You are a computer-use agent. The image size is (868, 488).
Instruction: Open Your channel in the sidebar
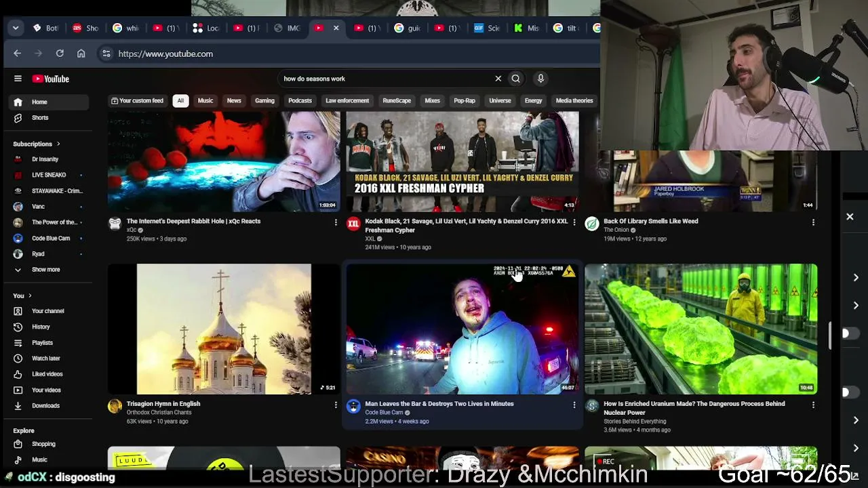pos(47,311)
